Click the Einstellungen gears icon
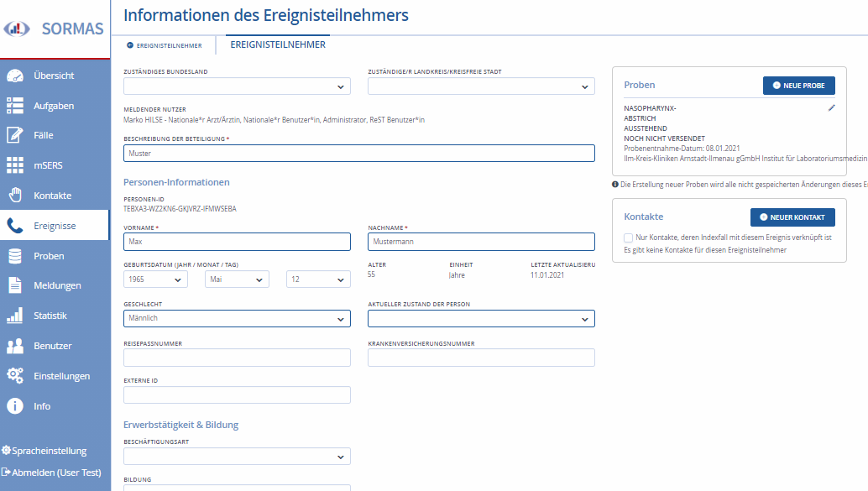 (x=15, y=376)
